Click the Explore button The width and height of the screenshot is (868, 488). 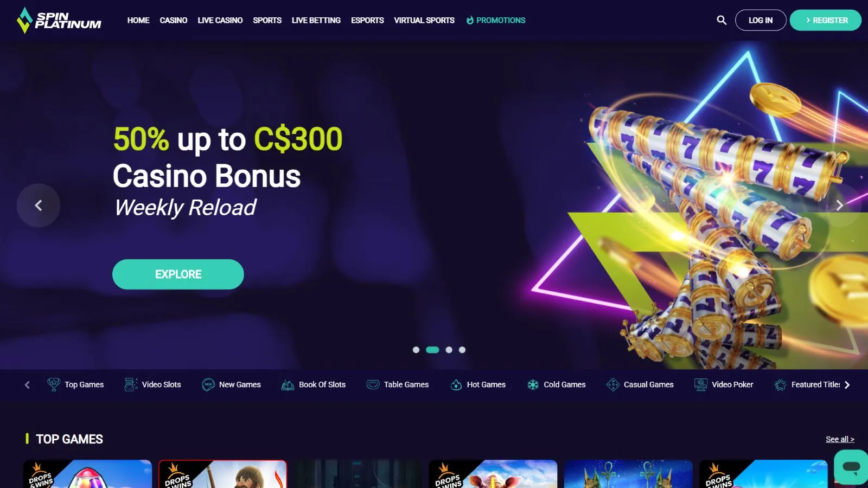pos(178,274)
